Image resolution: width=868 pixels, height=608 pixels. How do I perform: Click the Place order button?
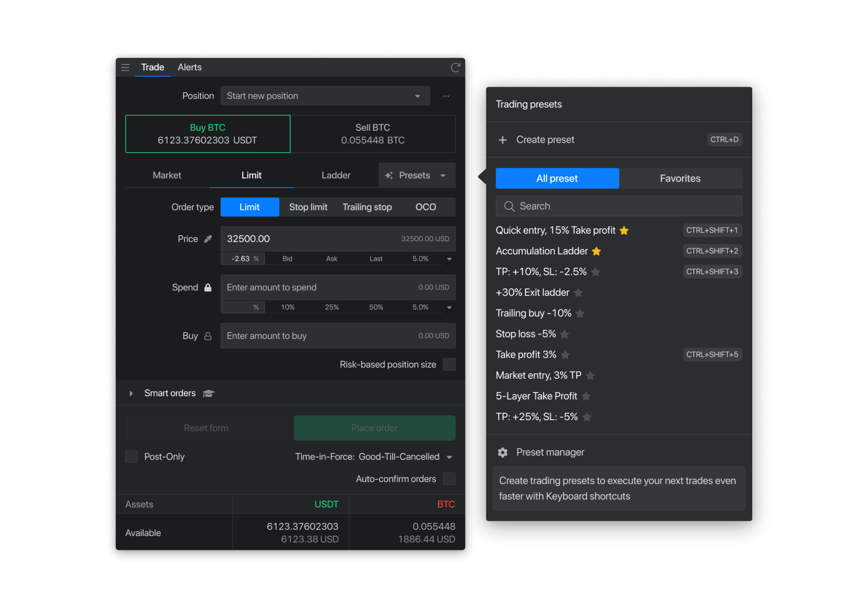point(375,428)
